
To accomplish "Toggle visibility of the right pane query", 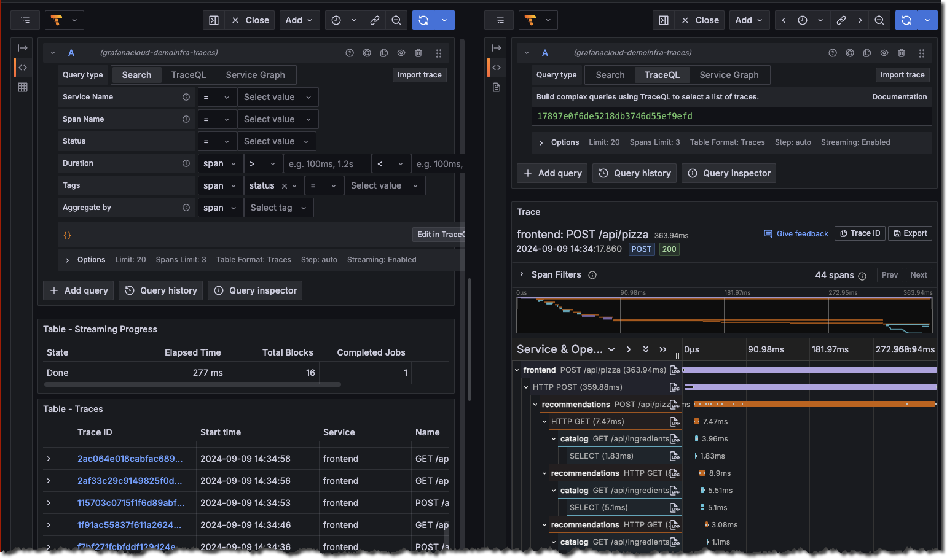I will point(884,53).
